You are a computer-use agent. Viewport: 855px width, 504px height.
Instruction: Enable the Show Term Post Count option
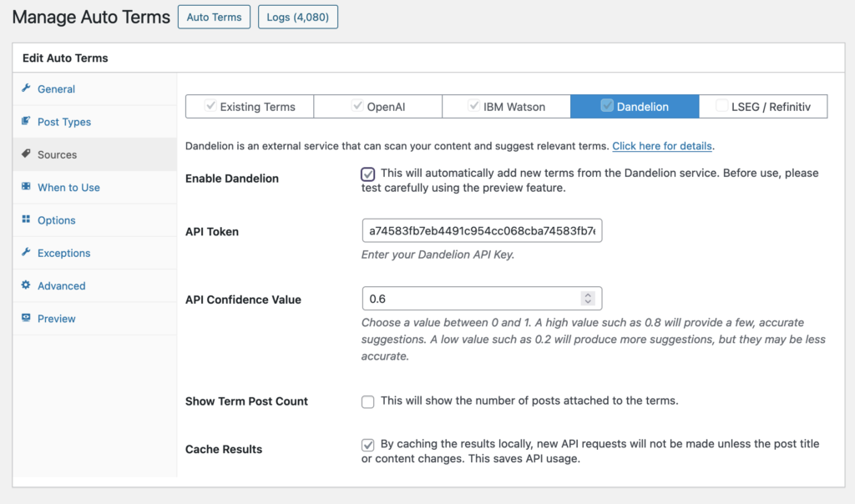coord(367,401)
